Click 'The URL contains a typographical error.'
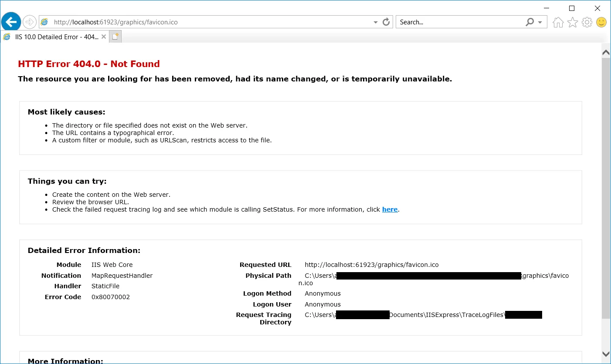611x364 pixels. [x=113, y=133]
